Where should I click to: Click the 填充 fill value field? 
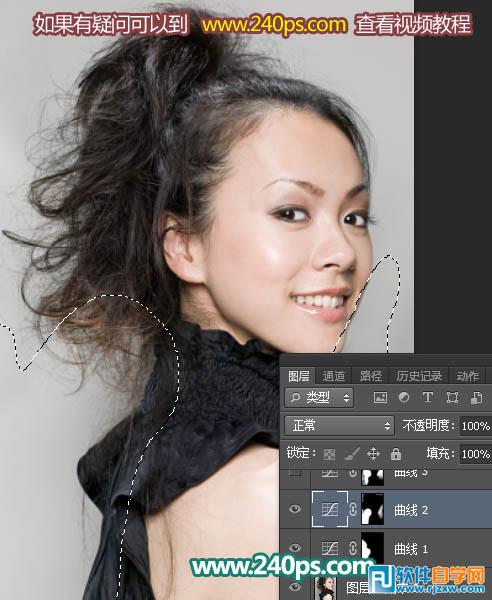click(476, 454)
